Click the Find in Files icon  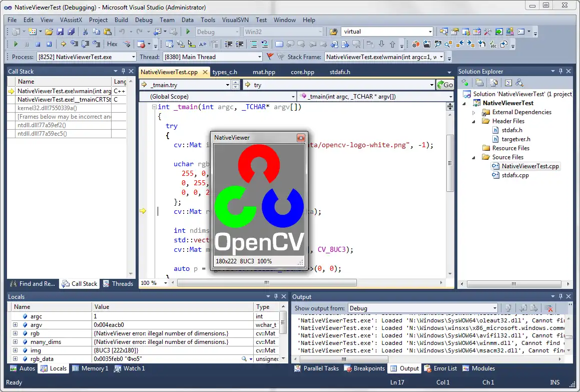[333, 32]
